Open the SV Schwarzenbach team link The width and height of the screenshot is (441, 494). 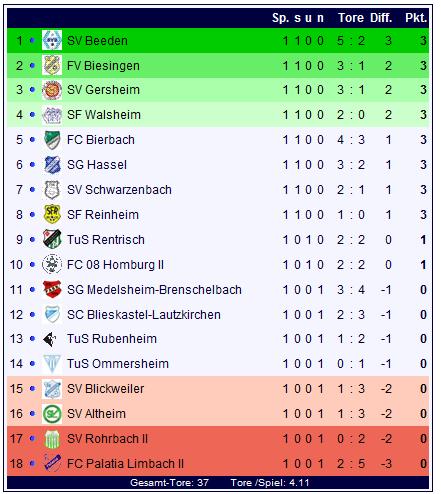pos(119,190)
